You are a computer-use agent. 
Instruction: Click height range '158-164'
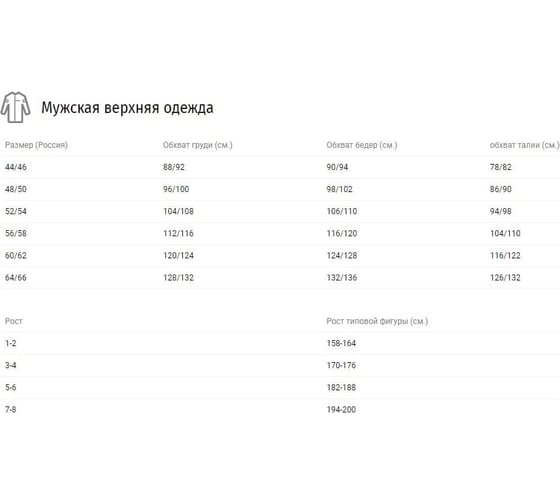[x=341, y=343]
